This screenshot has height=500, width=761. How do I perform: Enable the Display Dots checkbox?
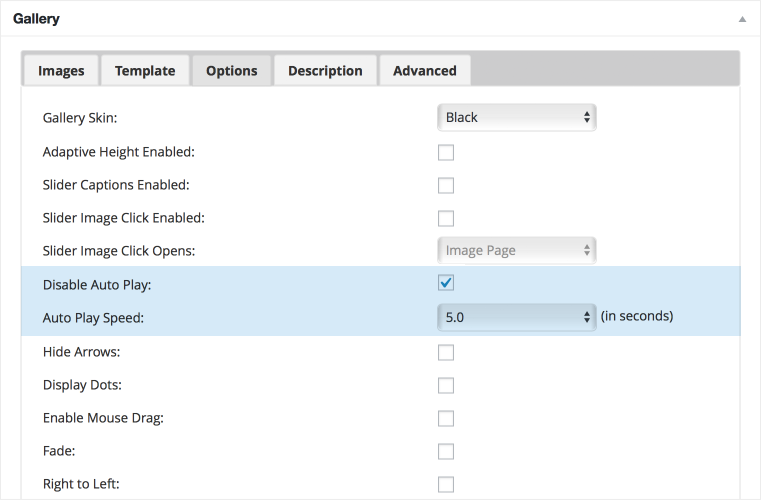[446, 385]
